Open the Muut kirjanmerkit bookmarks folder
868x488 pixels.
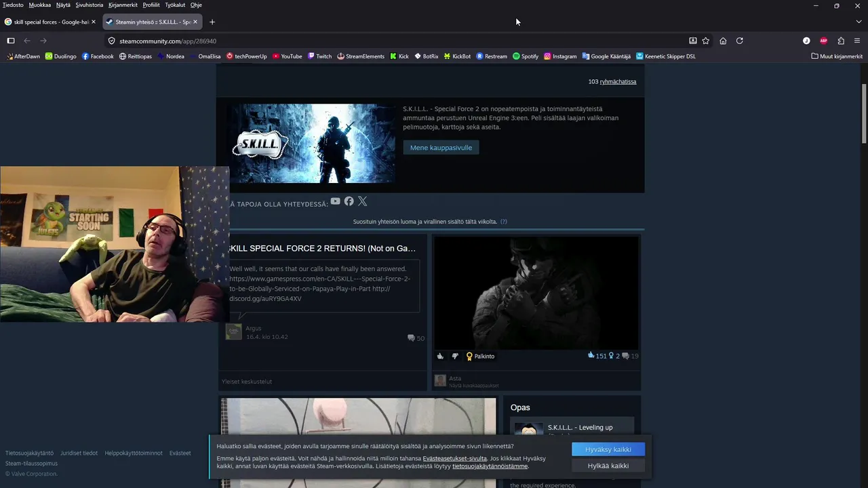click(837, 56)
